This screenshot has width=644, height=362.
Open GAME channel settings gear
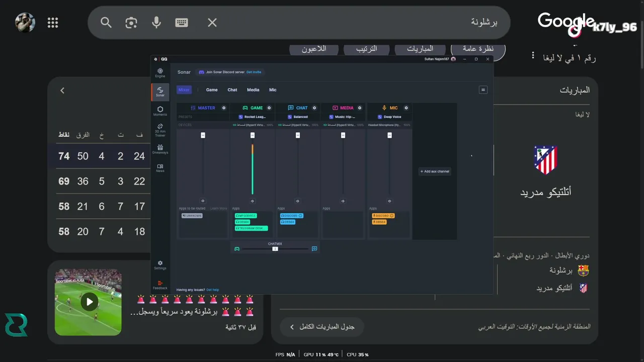click(269, 108)
